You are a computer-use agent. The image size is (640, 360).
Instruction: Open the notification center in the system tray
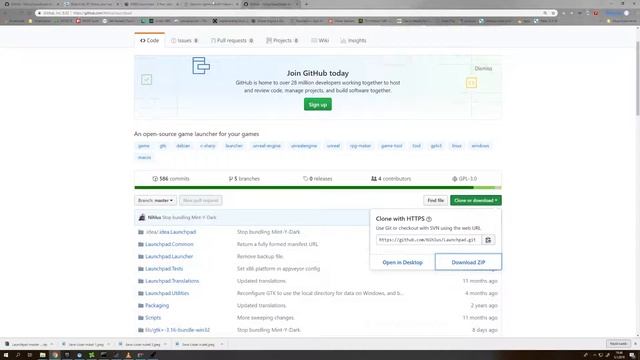[x=632, y=355]
